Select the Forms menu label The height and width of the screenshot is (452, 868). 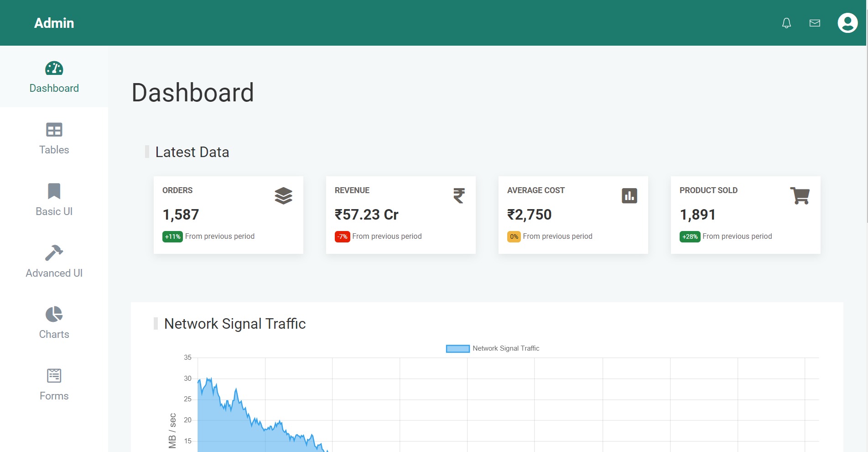(54, 396)
